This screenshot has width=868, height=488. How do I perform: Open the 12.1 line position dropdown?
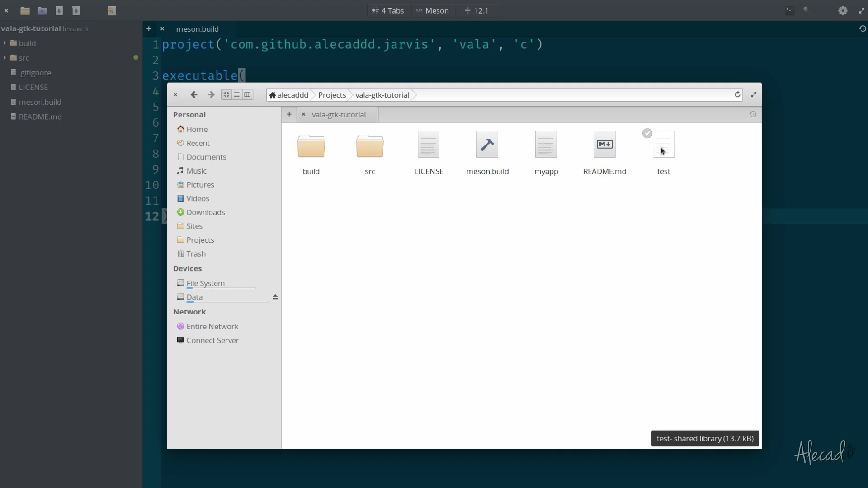477,10
